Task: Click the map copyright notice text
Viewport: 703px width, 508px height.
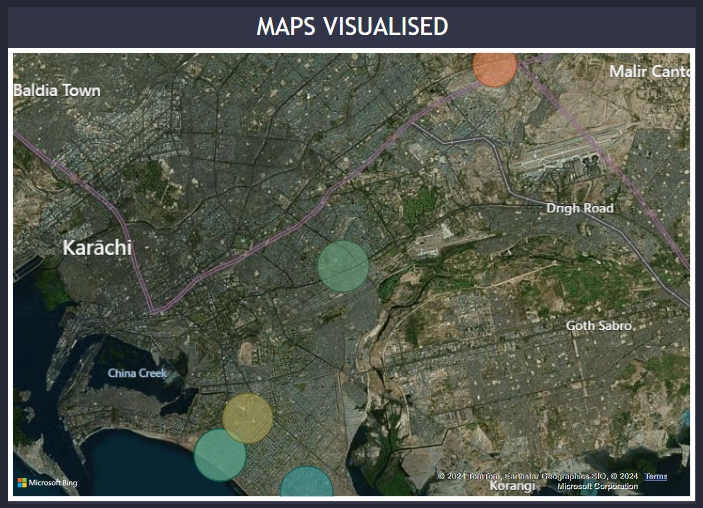Action: coord(538,476)
